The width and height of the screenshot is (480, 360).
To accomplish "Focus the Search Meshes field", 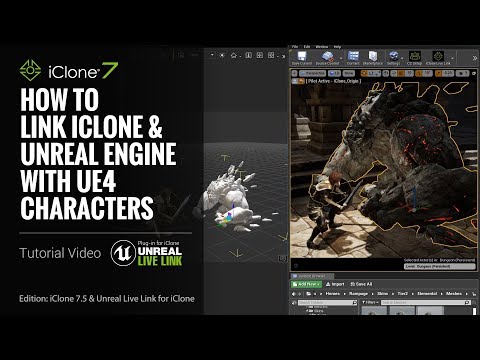I will coord(426,303).
